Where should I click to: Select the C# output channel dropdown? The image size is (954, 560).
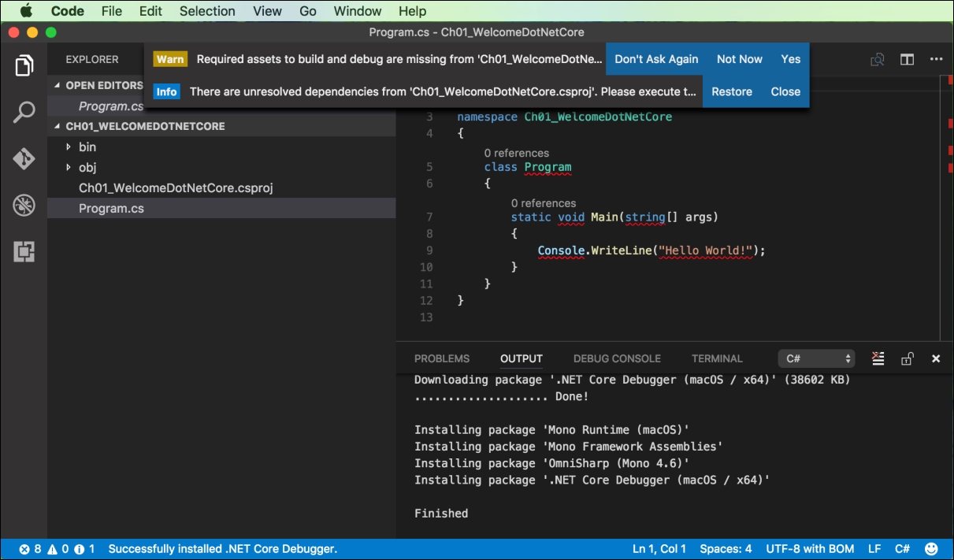[x=816, y=358]
